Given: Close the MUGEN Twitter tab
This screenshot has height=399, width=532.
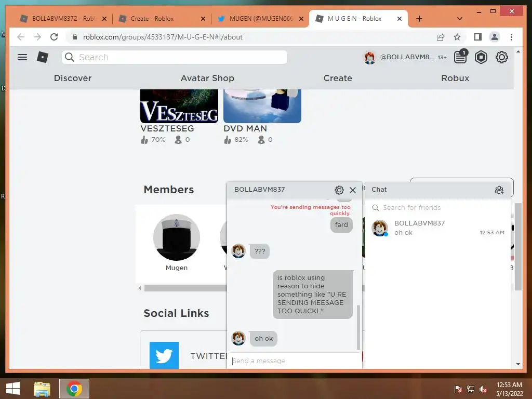Looking at the screenshot, I should (301, 19).
